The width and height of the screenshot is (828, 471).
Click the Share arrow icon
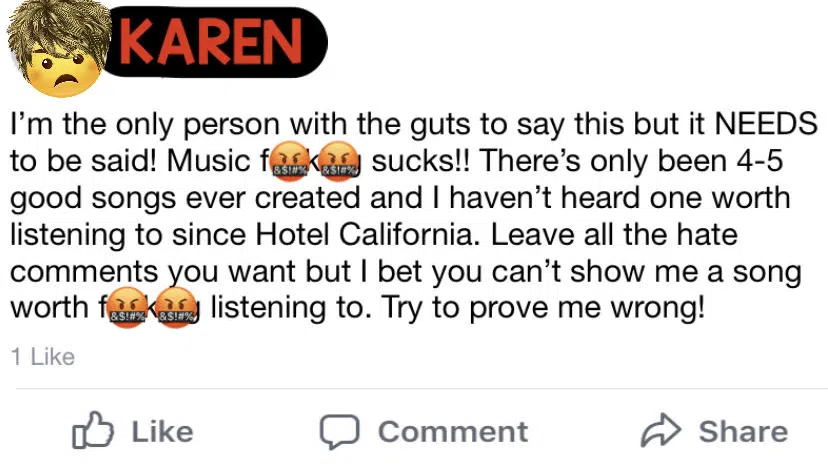[x=661, y=431]
